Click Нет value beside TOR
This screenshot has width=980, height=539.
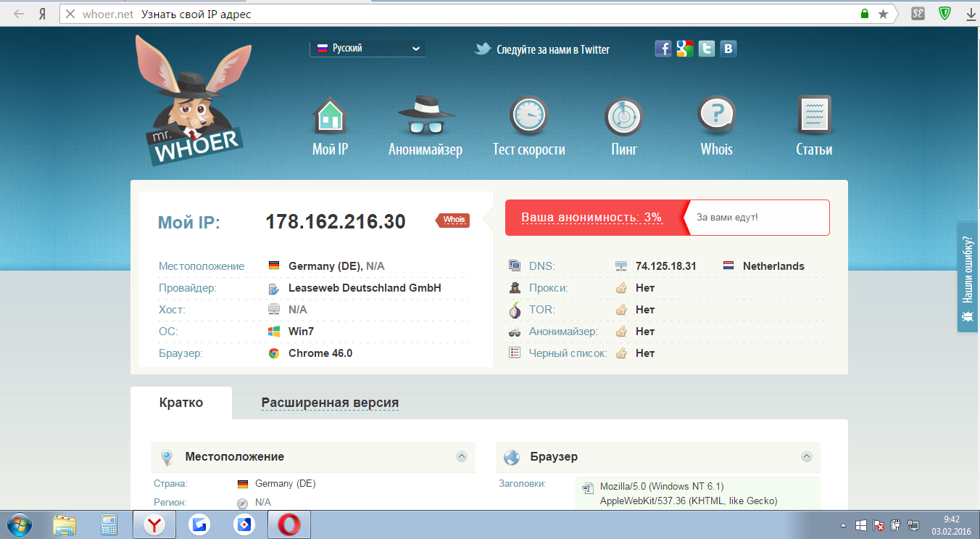645,310
